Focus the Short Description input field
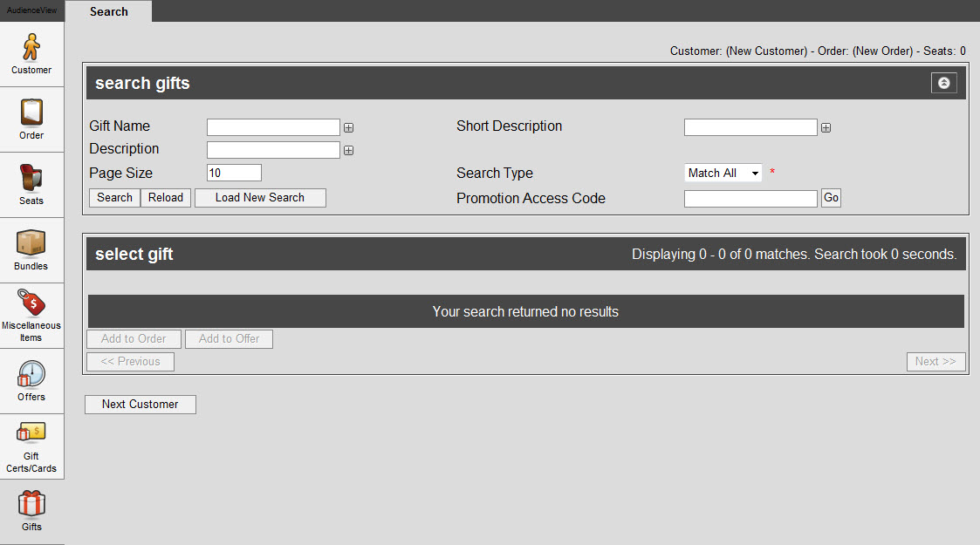This screenshot has width=980, height=545. tap(750, 127)
